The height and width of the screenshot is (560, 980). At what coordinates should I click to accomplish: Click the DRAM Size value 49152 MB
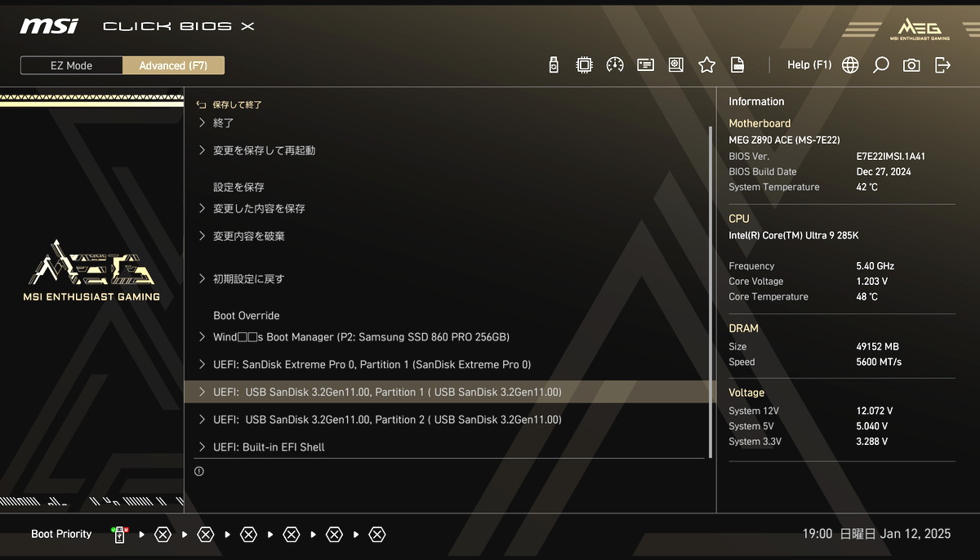pos(877,347)
